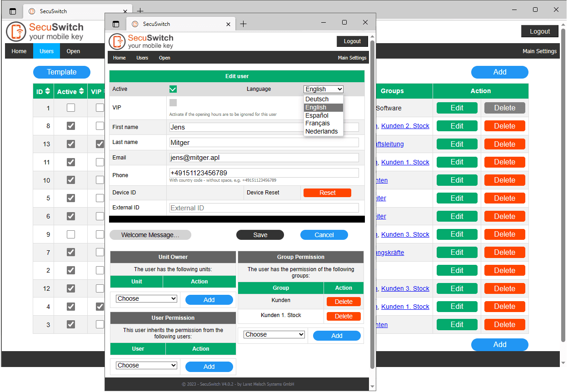The height and width of the screenshot is (392, 568).
Task: Select Open in the back window navigation
Action: [x=73, y=51]
